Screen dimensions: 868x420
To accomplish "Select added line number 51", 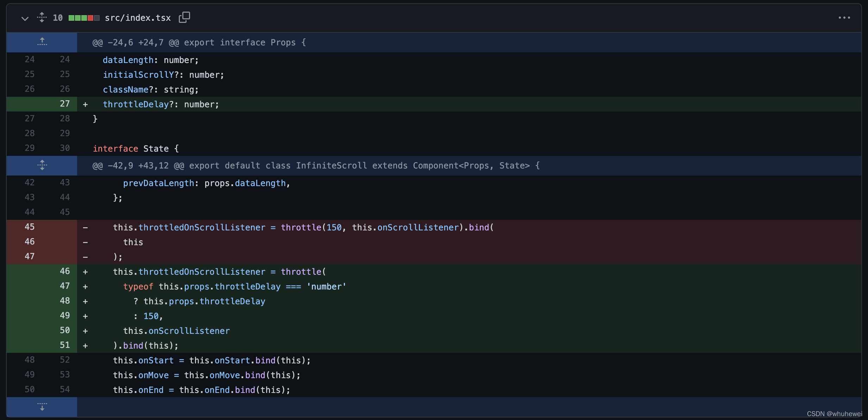I will pyautogui.click(x=65, y=345).
